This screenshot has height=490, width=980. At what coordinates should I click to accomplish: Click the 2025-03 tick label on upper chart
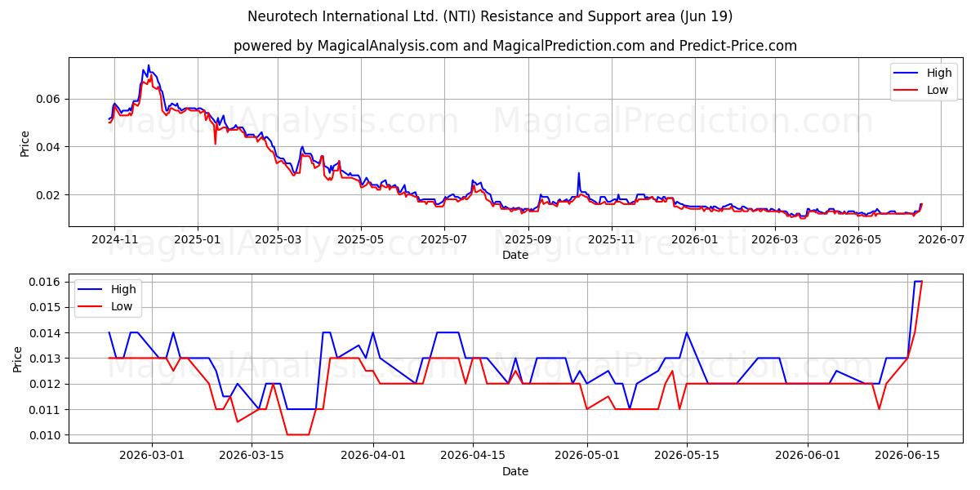tap(278, 240)
